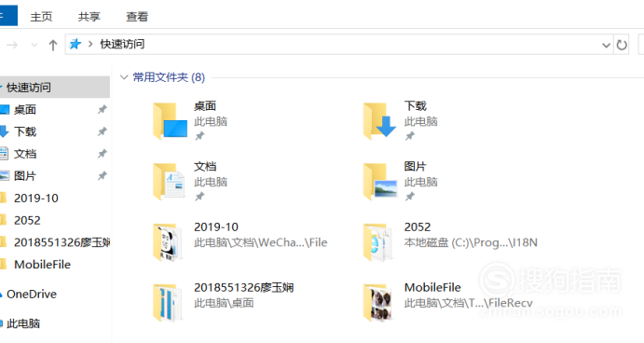Screen dimensions: 644x343
Task: Click pin icon under 下载 in main pane
Action: (409, 136)
